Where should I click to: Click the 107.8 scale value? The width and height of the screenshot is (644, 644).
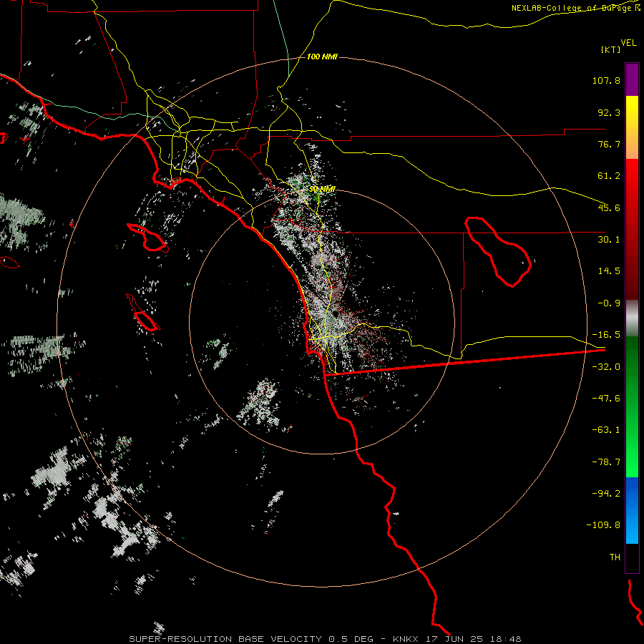click(606, 80)
